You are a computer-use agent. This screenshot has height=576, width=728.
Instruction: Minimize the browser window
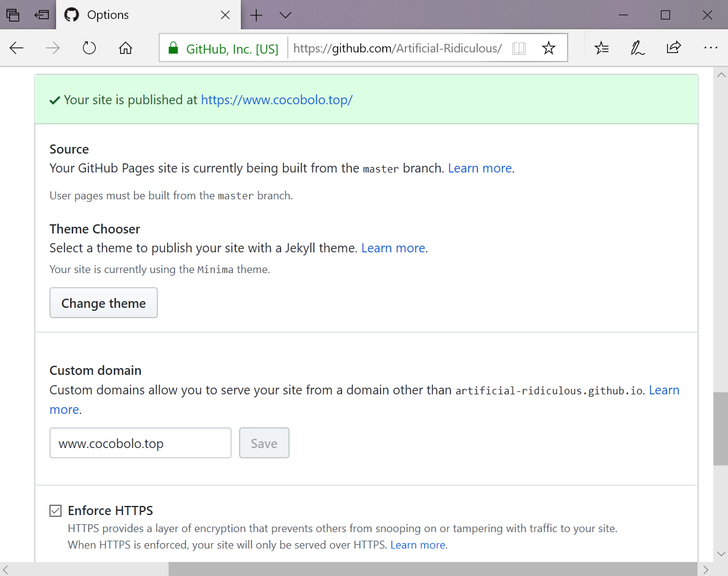624,15
